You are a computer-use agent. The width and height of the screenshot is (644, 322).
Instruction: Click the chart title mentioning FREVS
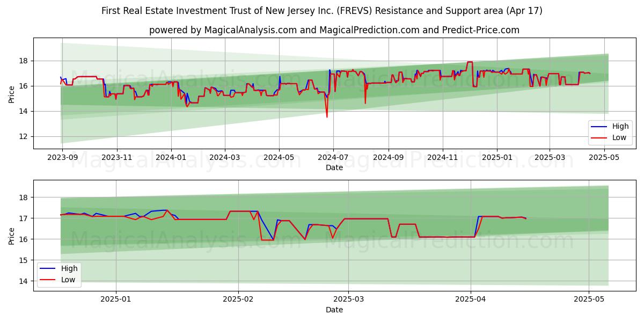click(x=322, y=11)
